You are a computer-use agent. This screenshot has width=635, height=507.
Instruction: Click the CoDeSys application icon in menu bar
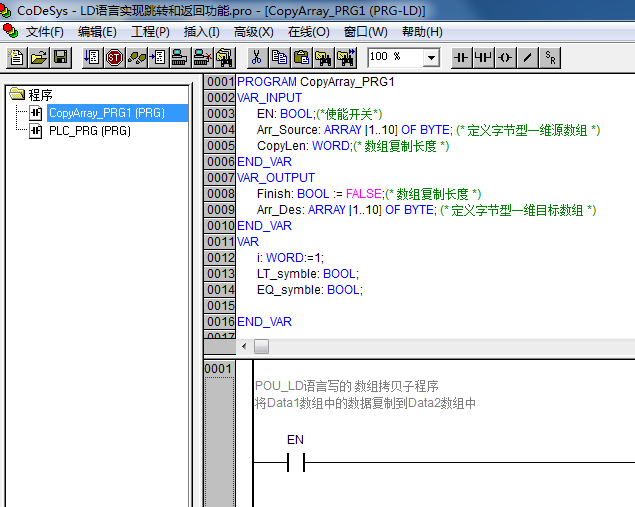[10, 31]
